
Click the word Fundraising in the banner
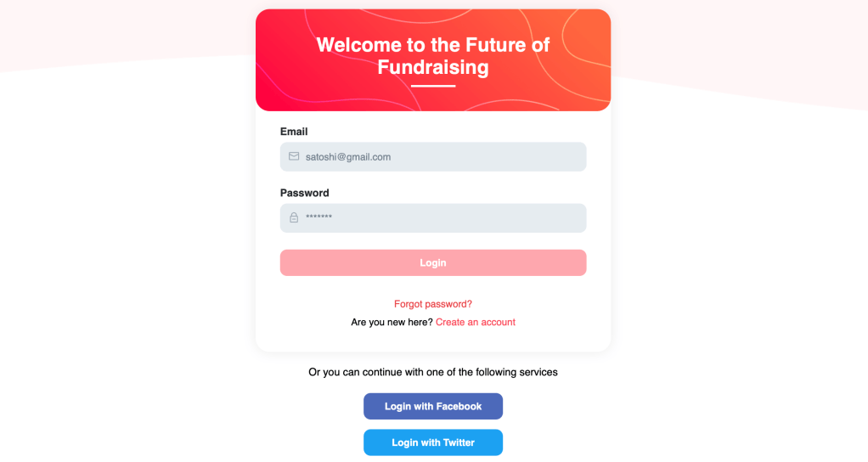pos(433,67)
